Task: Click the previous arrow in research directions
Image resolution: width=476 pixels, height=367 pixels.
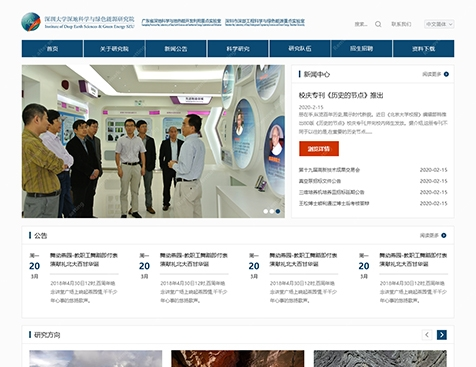Action: pyautogui.click(x=427, y=335)
